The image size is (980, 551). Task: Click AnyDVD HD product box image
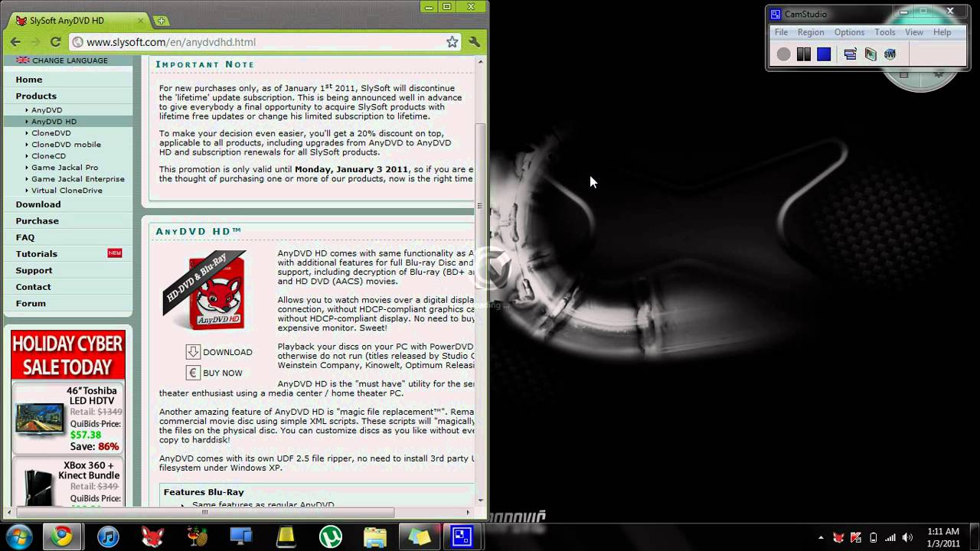(x=205, y=291)
